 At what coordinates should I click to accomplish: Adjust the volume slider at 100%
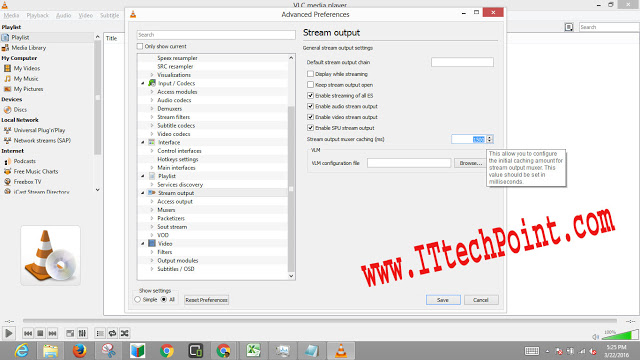click(x=619, y=335)
